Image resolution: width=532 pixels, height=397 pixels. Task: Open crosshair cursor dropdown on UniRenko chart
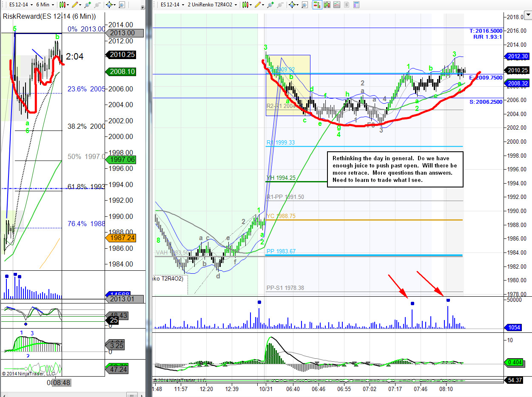pyautogui.click(x=293, y=5)
